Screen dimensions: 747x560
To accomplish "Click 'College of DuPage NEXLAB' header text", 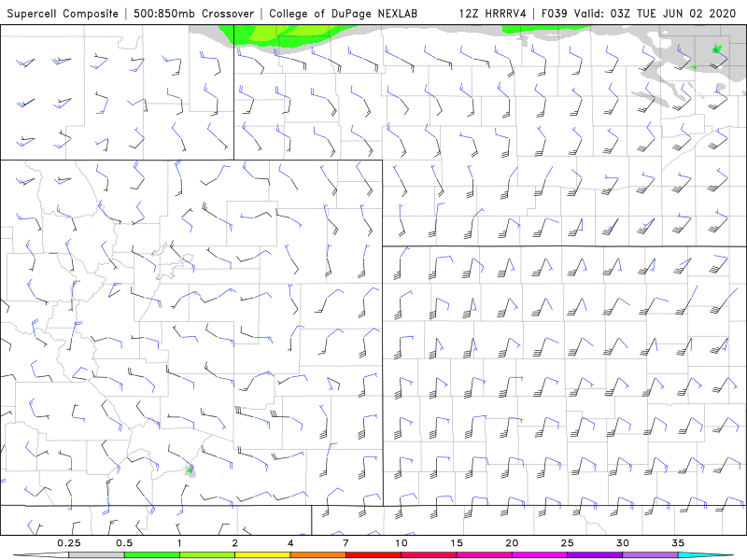I will coord(343,14).
